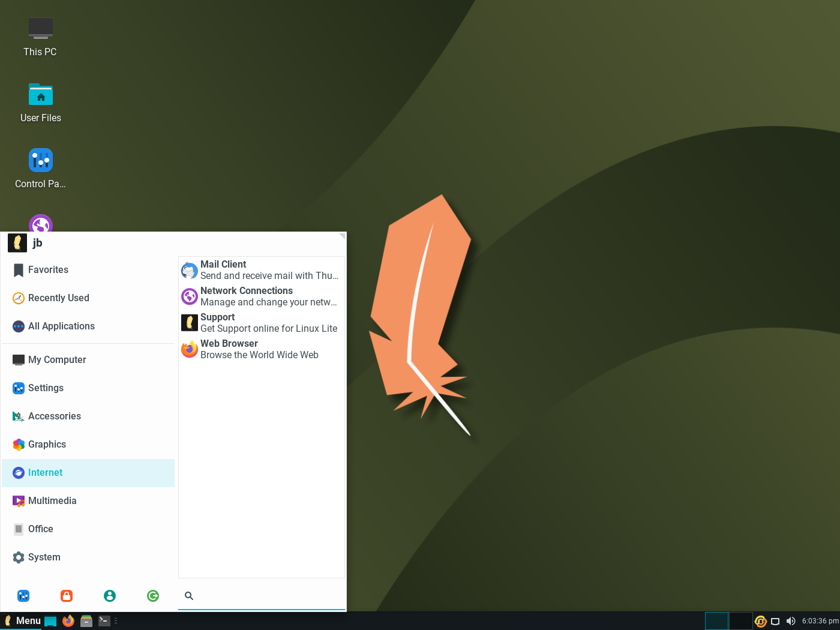Screen dimensions: 840x630
Task: Open the Multimedia category
Action: tap(88, 501)
